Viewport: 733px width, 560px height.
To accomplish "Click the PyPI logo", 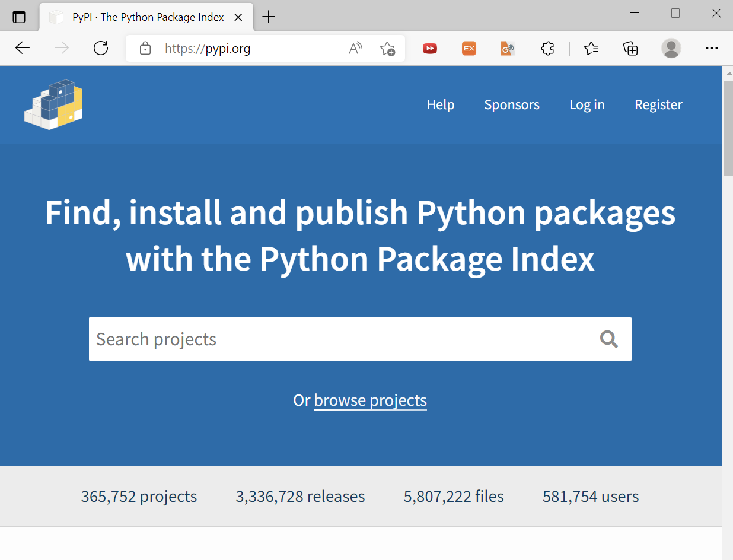I will [53, 104].
